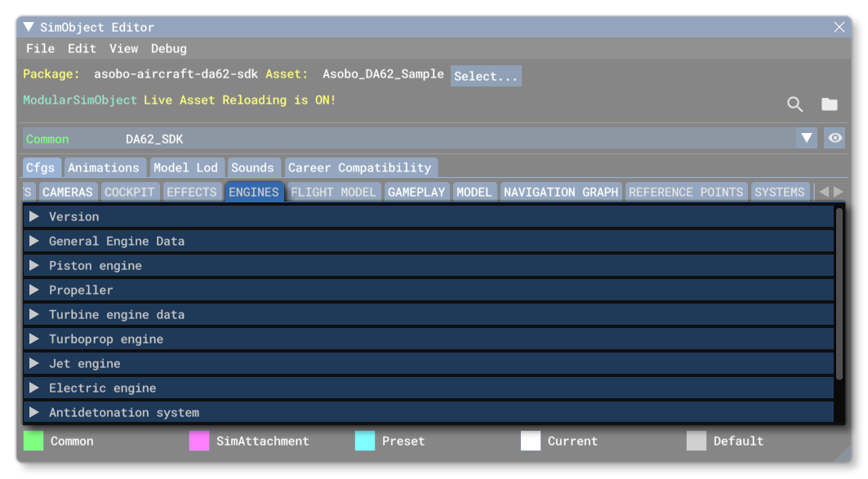Viewport: 868px width, 479px height.
Task: Click the search magnifier icon
Action: pyautogui.click(x=794, y=104)
